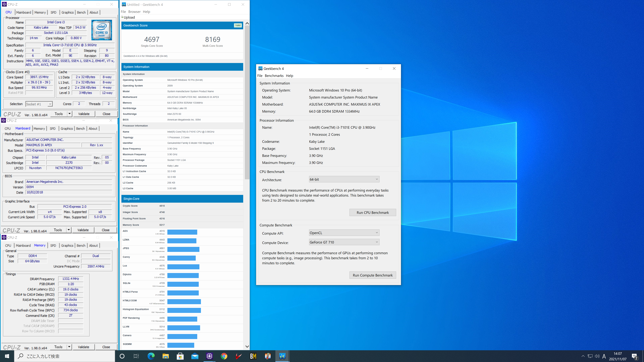The height and width of the screenshot is (362, 644).
Task: Click the clock showing 14:07
Action: pos(618,353)
